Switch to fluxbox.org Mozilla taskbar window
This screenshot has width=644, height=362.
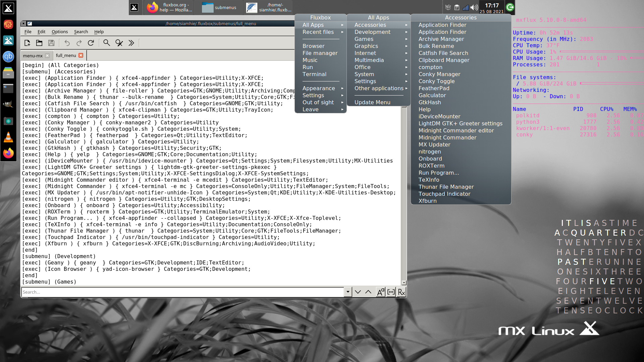[x=169, y=7]
